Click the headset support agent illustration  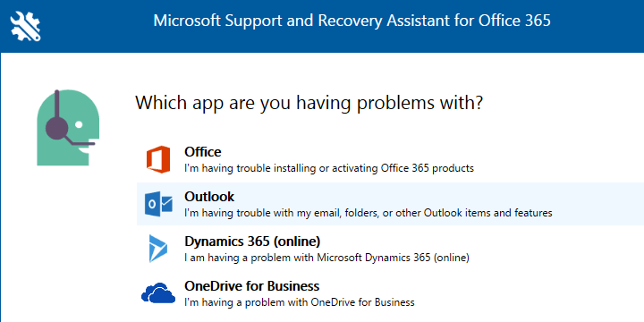(68, 128)
